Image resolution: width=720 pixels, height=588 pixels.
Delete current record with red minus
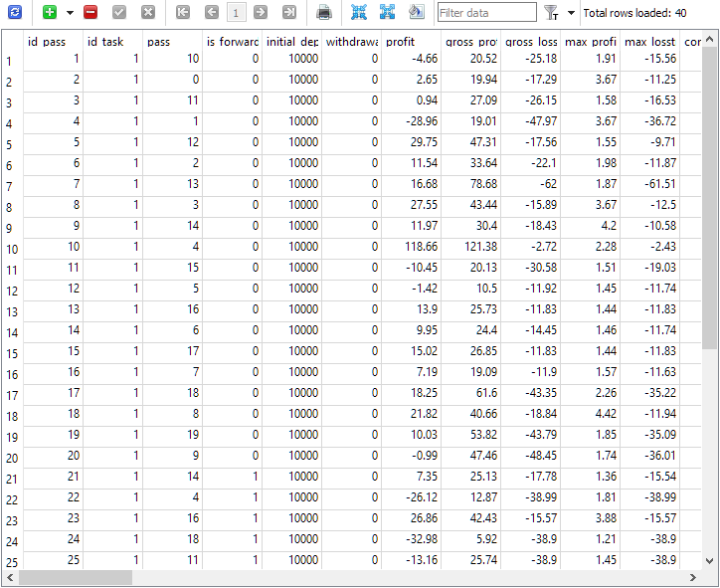90,12
